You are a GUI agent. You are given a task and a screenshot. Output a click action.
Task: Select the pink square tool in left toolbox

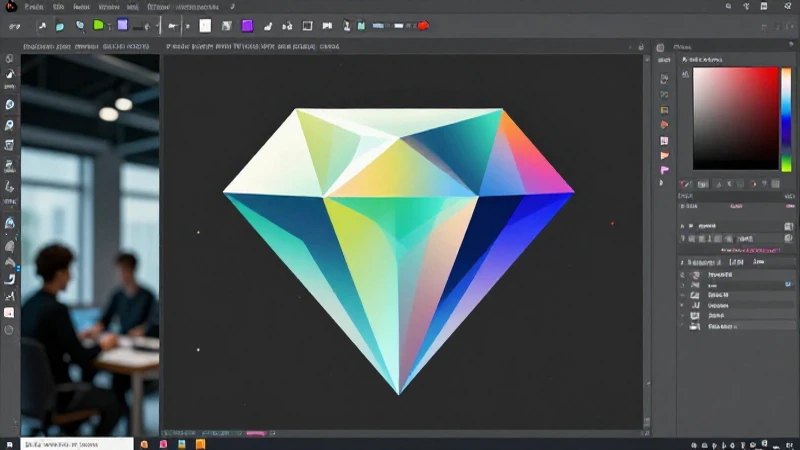point(9,313)
